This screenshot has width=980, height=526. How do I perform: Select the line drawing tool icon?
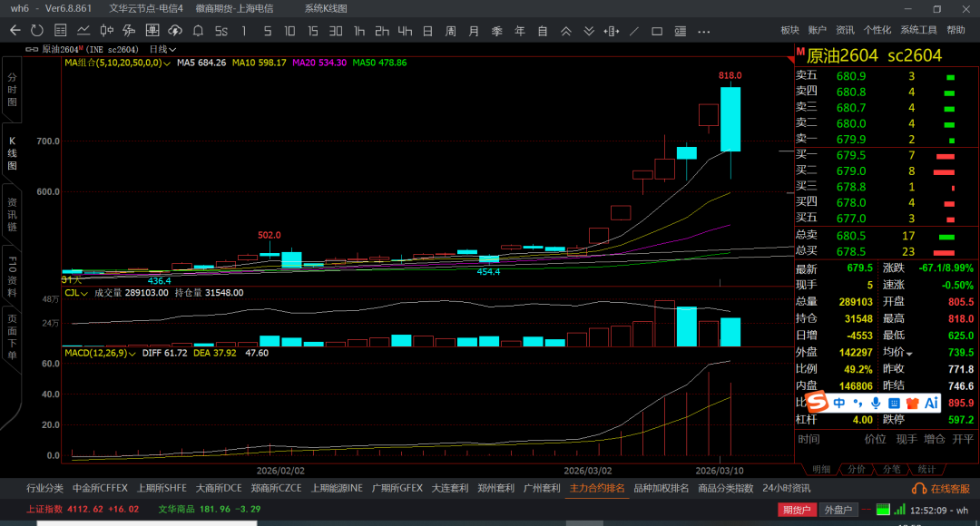[x=634, y=31]
